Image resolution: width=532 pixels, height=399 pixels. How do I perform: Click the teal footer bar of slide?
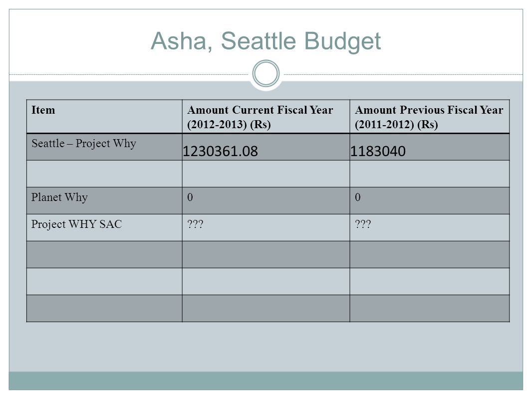[x=266, y=381]
